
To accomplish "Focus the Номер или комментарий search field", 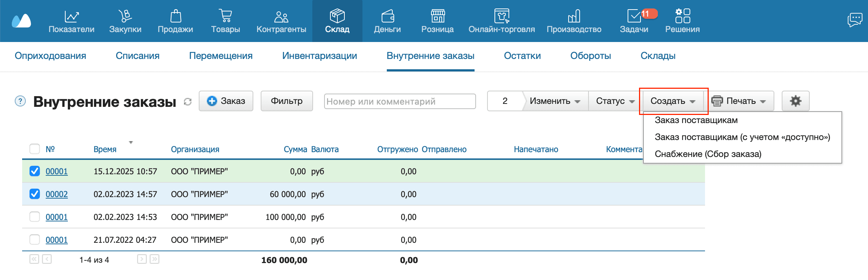I will pyautogui.click(x=400, y=101).
